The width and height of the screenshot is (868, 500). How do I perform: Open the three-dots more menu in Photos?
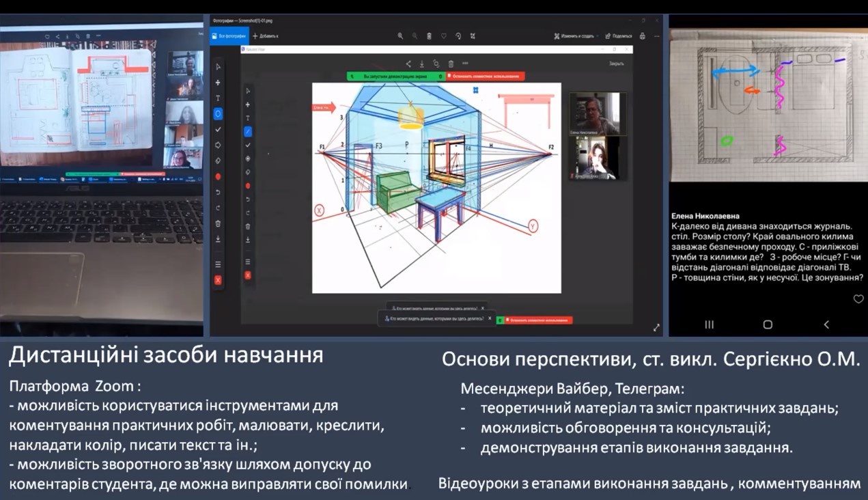point(657,36)
